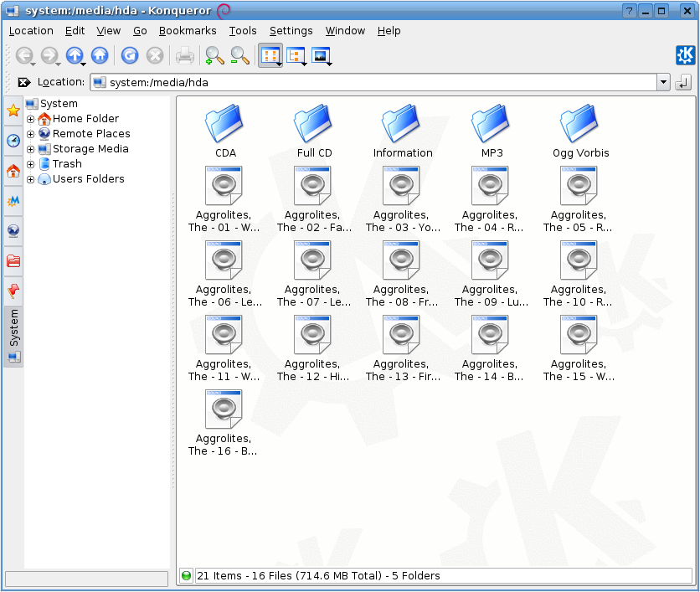Image resolution: width=700 pixels, height=592 pixels.
Task: Open the View menu
Action: (109, 31)
